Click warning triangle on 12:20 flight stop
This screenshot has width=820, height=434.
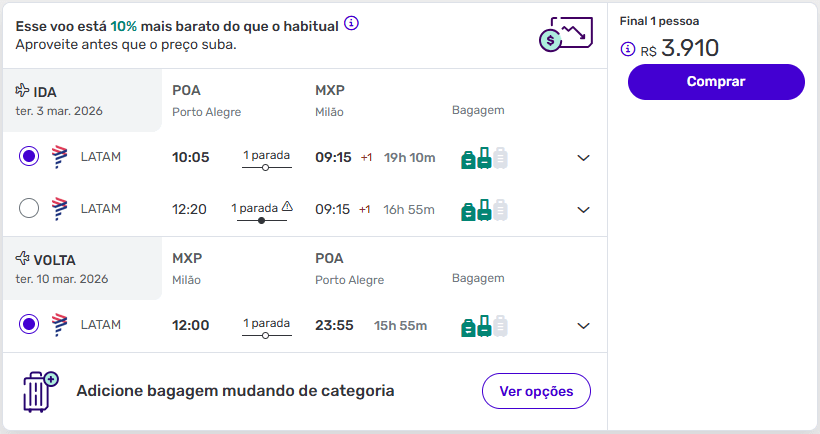(287, 207)
